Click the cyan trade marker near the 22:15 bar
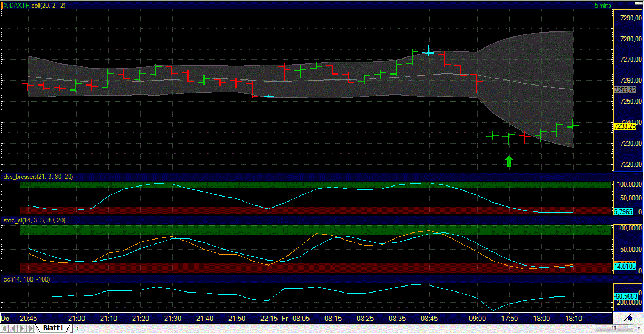The height and width of the screenshot is (334, 644). pyautogui.click(x=268, y=95)
